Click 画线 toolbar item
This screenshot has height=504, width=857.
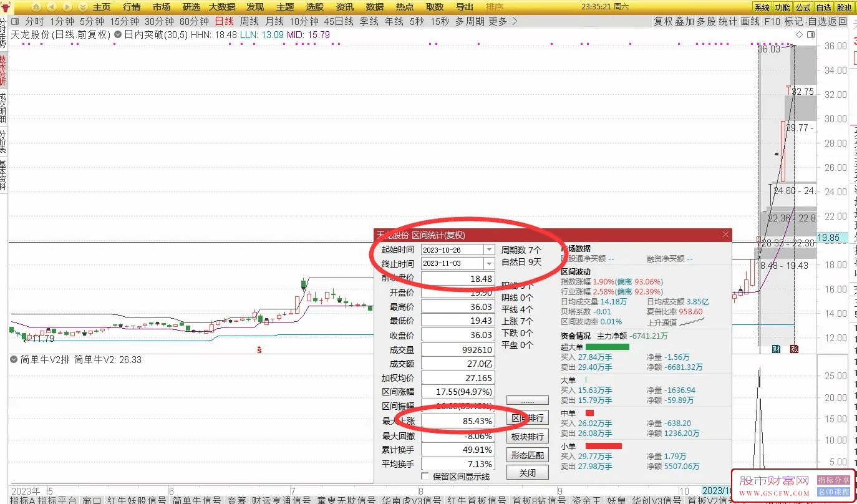coord(750,21)
